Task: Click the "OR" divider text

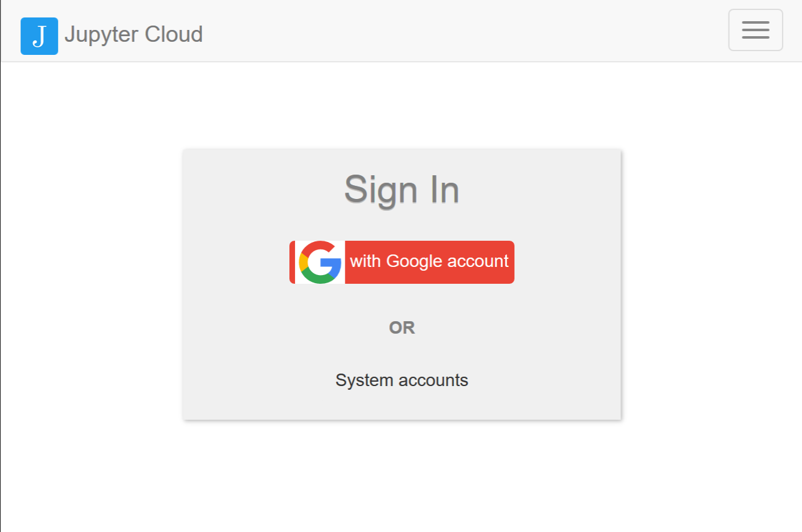Action: click(x=402, y=327)
